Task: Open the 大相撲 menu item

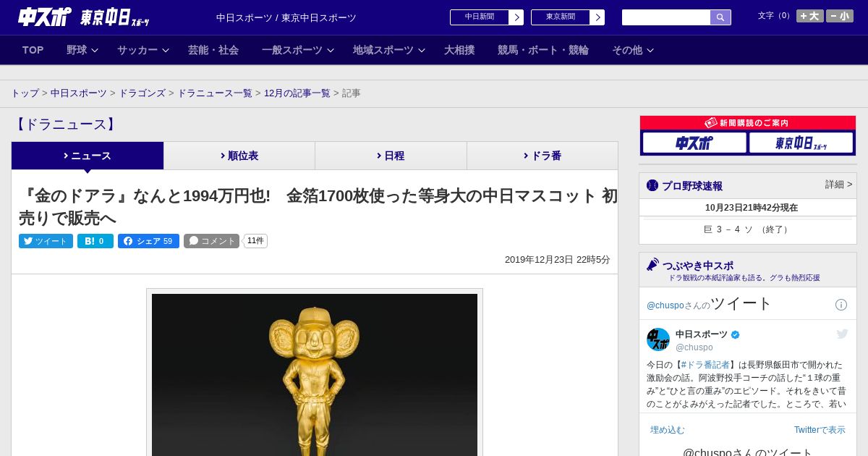Action: click(459, 50)
